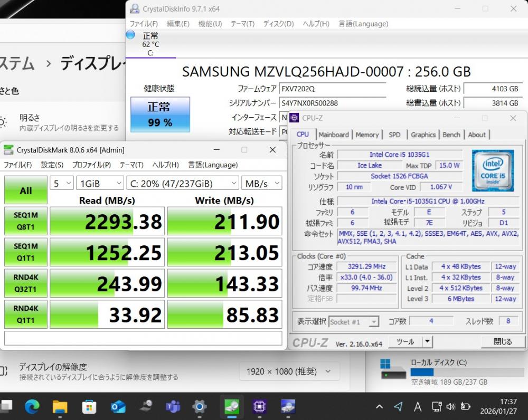The height and width of the screenshot is (420, 528).
Task: Open File Explorer from the taskbar
Action: (x=60, y=406)
